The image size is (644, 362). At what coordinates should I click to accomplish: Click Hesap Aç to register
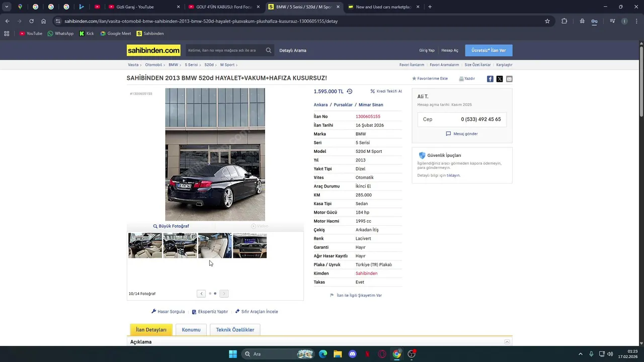[x=450, y=50]
